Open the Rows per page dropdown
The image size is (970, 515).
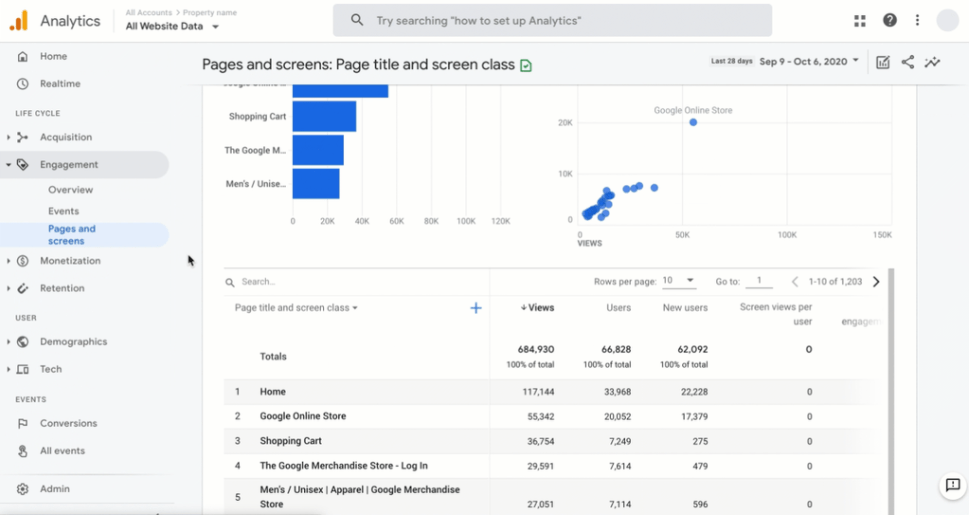[x=678, y=281]
